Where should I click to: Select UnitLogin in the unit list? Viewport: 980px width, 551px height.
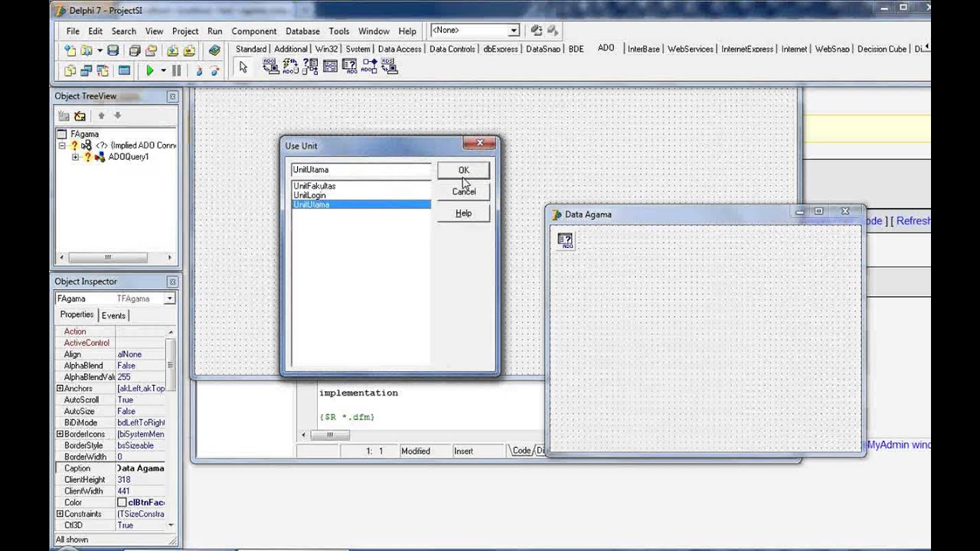tap(309, 195)
